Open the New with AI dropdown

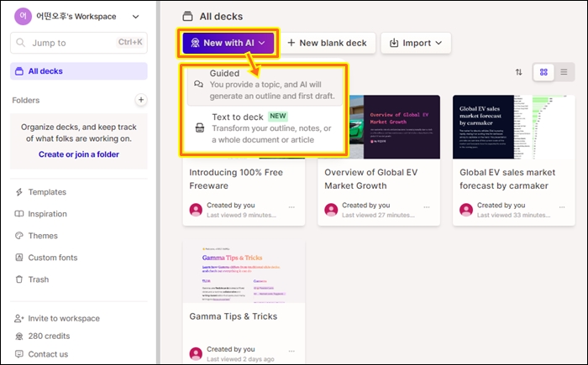[228, 43]
